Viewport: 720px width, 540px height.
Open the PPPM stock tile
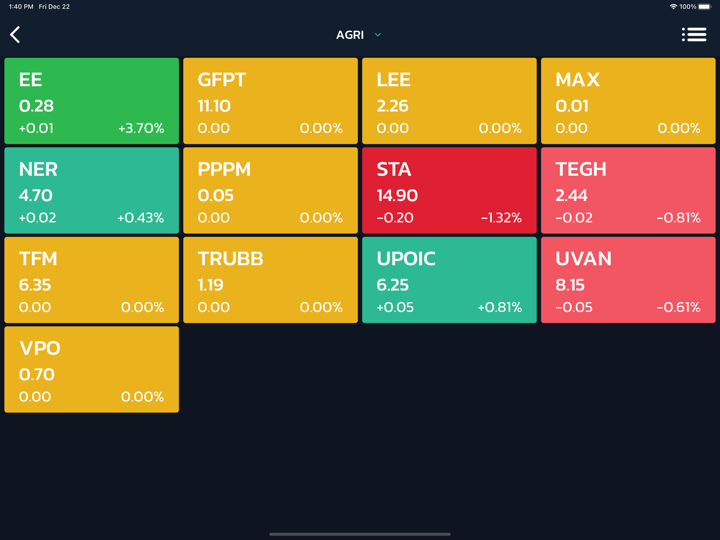click(270, 191)
